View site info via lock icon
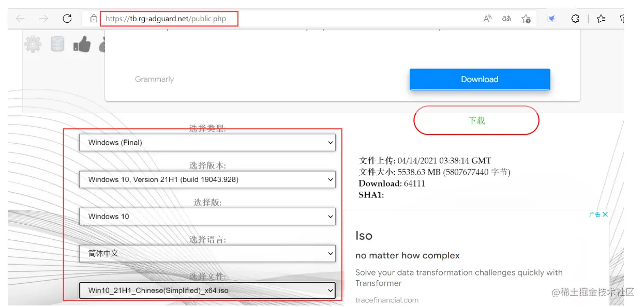The width and height of the screenshot is (644, 307). 94,19
